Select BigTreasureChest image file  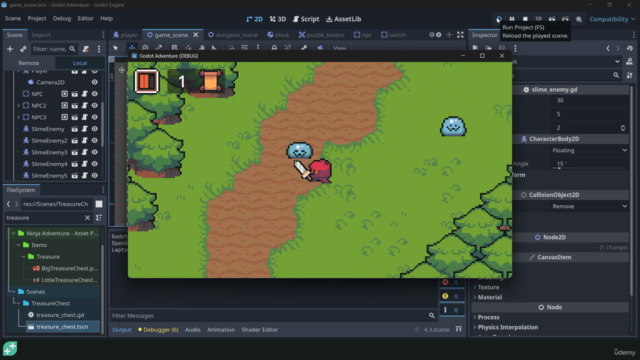point(65,269)
